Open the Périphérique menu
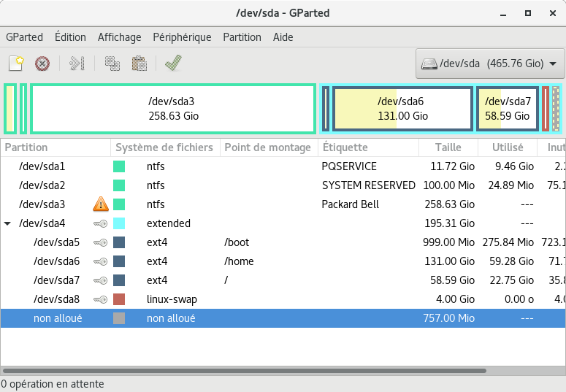Image resolution: width=566 pixels, height=392 pixels. point(182,37)
